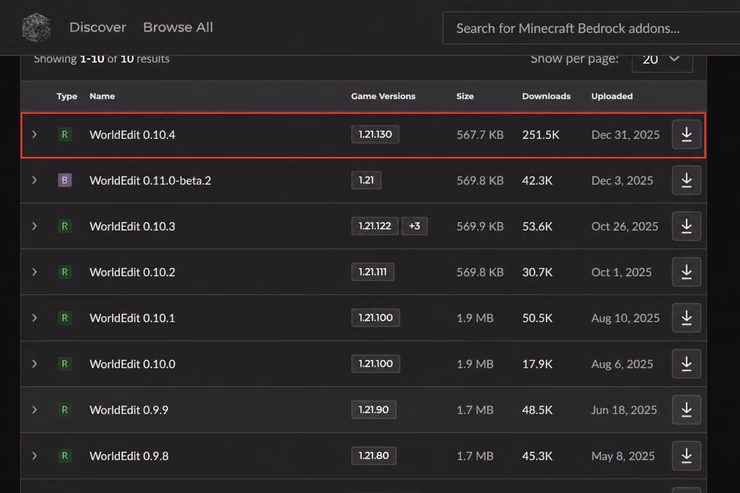
Task: Expand the WorldEdit 0.9.8 row
Action: [34, 456]
